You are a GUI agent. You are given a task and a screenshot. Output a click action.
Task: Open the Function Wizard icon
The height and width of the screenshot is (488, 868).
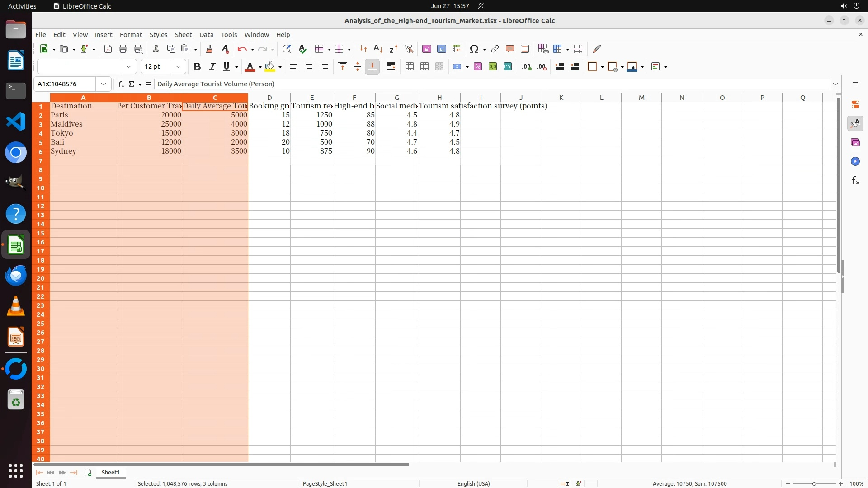click(x=121, y=84)
